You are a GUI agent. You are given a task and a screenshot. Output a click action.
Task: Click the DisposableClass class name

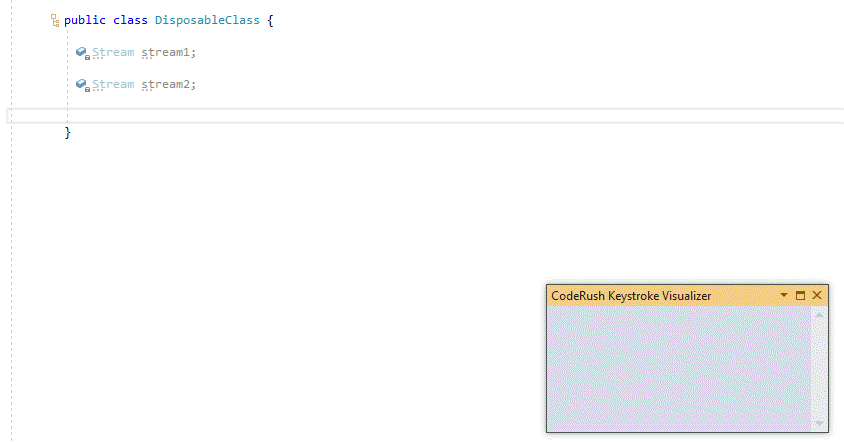click(207, 20)
